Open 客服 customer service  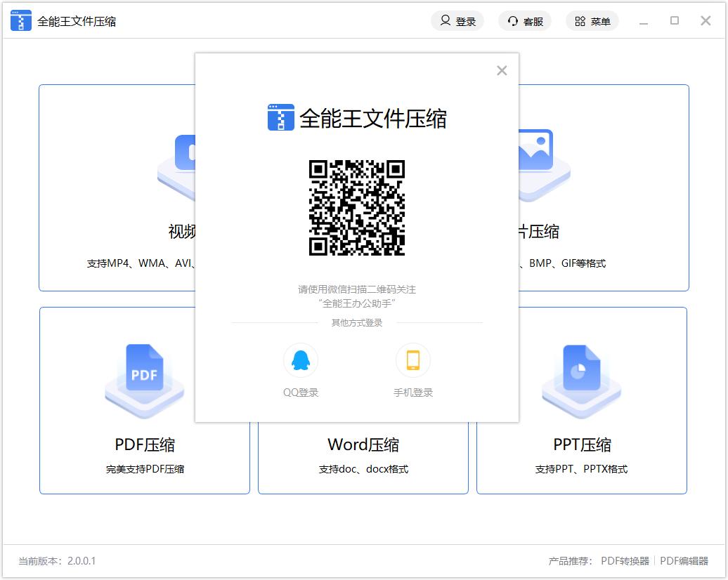click(x=525, y=21)
